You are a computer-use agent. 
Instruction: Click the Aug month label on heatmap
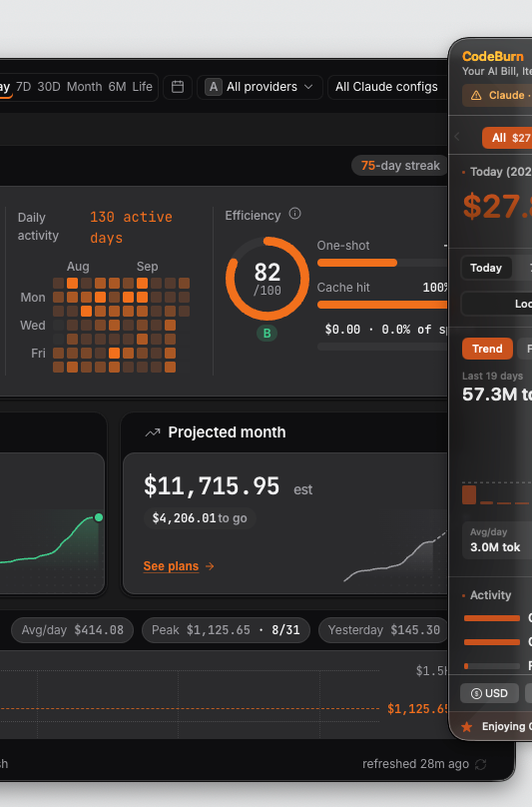click(x=78, y=267)
